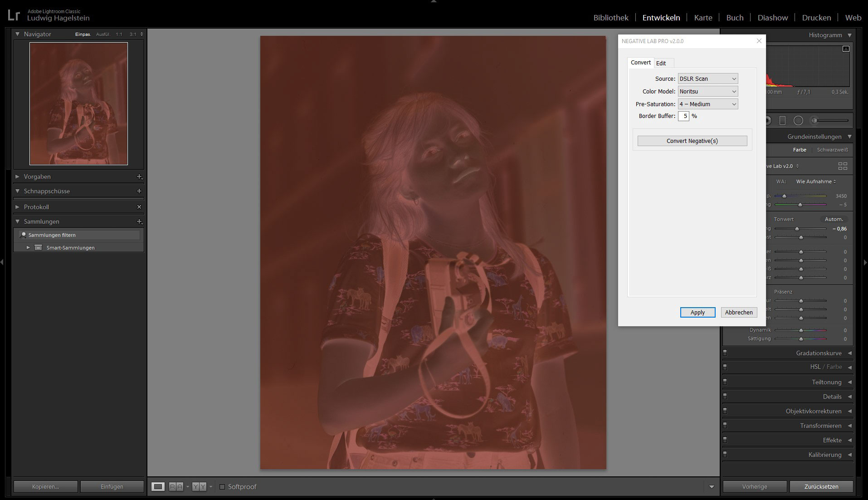Toggle Kalibrierung panel switch

tap(725, 454)
